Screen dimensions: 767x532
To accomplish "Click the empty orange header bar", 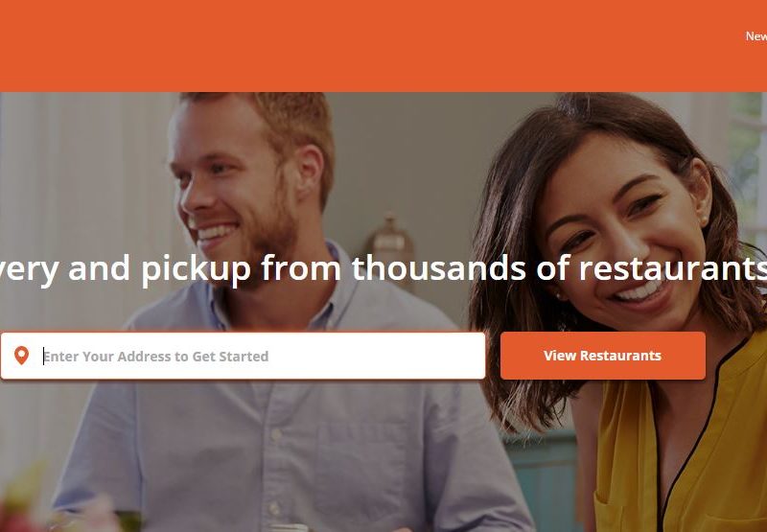I will click(x=372, y=45).
